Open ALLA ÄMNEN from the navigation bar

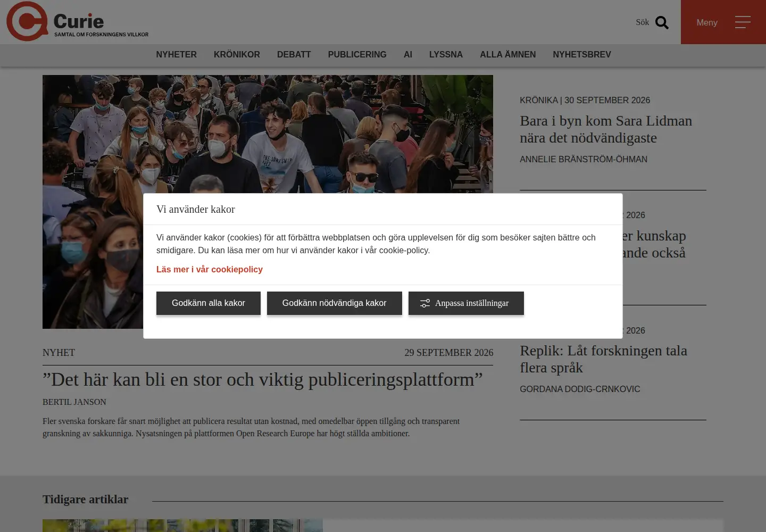[x=507, y=55]
